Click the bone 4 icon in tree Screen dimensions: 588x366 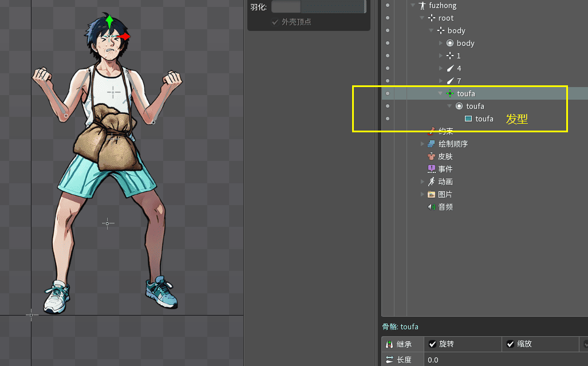(450, 68)
